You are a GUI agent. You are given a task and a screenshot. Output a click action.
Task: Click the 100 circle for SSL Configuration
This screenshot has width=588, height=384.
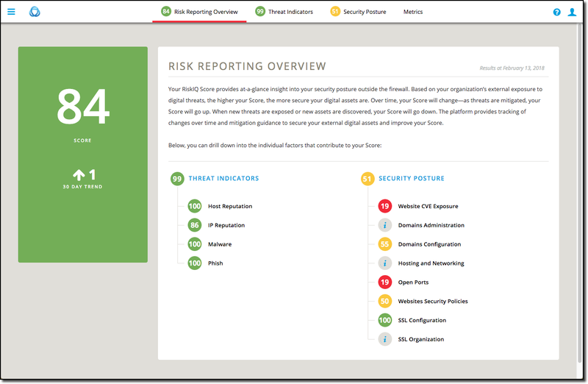coord(384,320)
